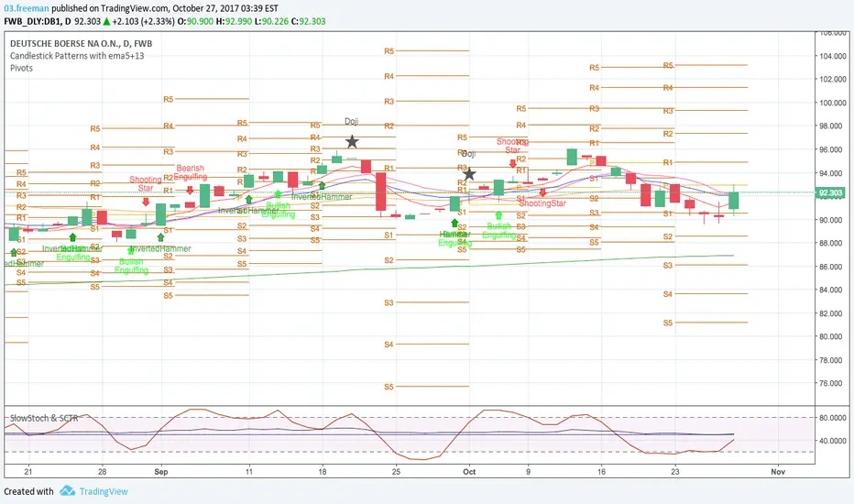Click the C:92.303 close value
Image resolution: width=854 pixels, height=504 pixels.
[x=308, y=21]
